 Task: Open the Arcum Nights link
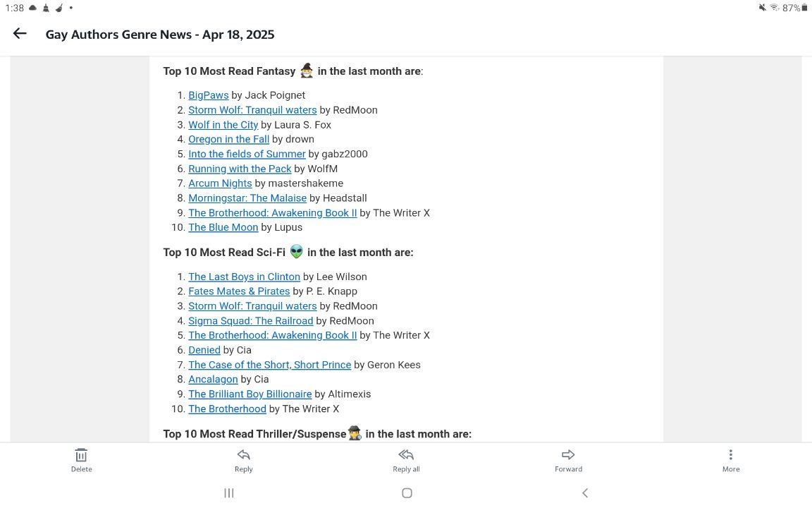coord(220,183)
